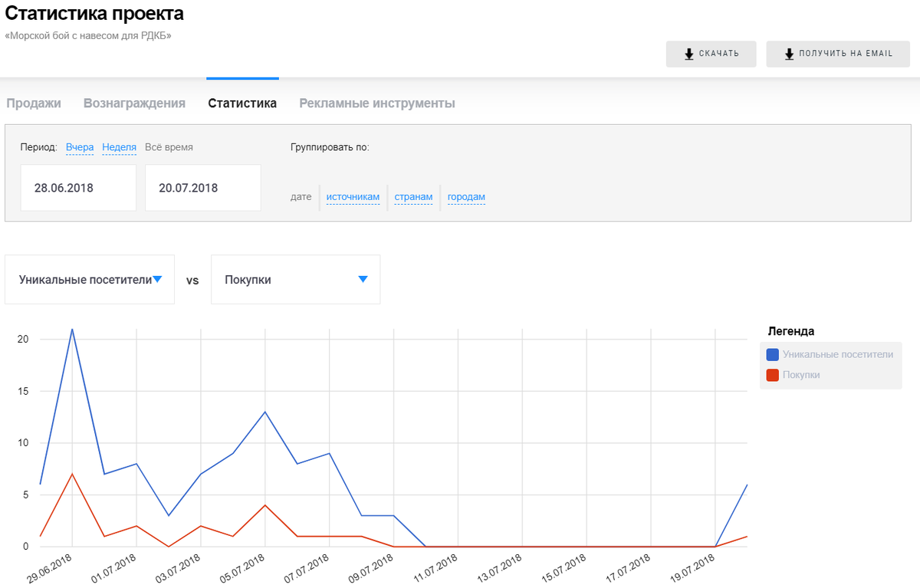Group statistics by источникам
The image size is (920, 588).
353,197
